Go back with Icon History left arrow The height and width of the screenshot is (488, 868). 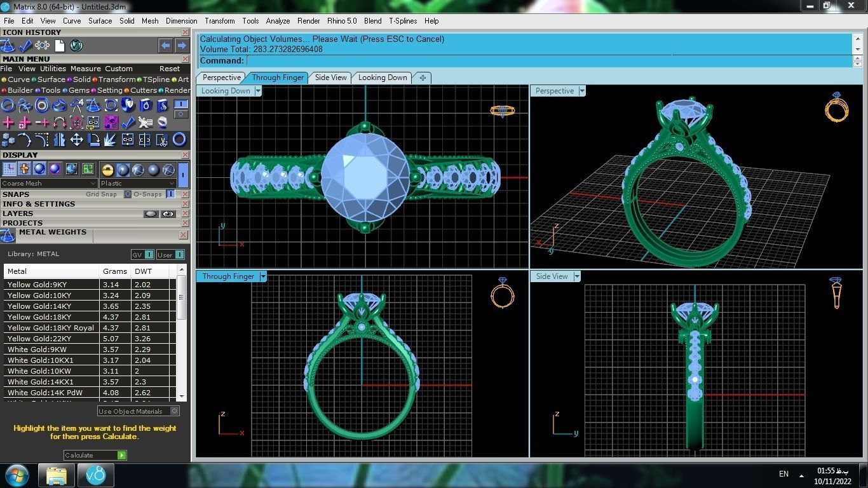point(166,46)
